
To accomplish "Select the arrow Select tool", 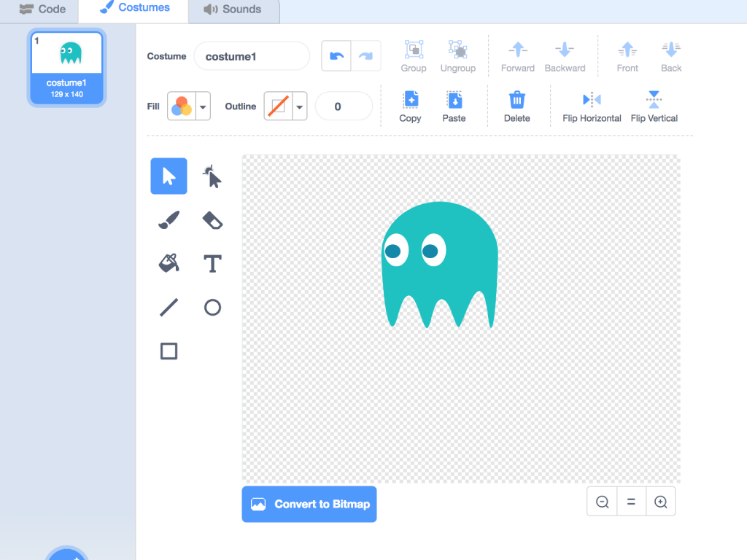I will (169, 176).
